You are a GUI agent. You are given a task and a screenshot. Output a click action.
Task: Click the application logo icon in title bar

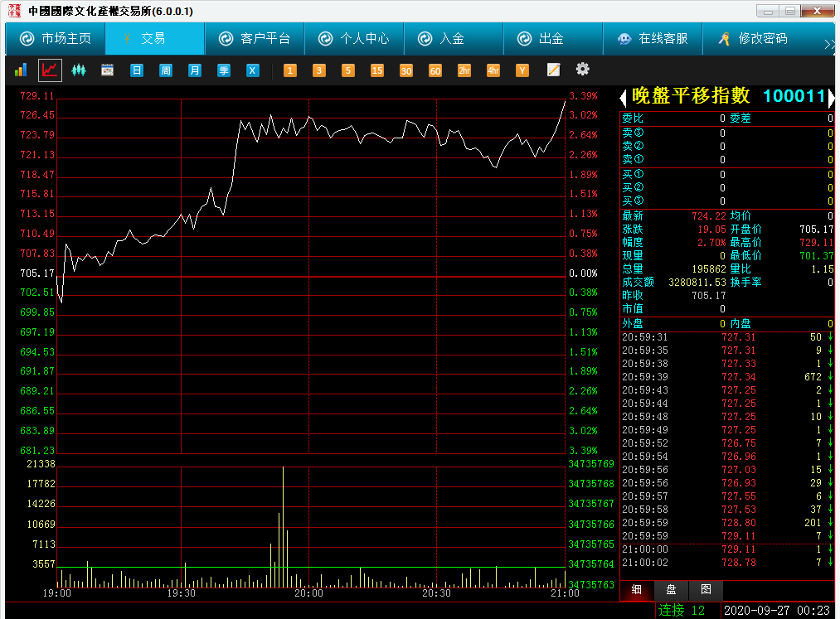point(14,11)
